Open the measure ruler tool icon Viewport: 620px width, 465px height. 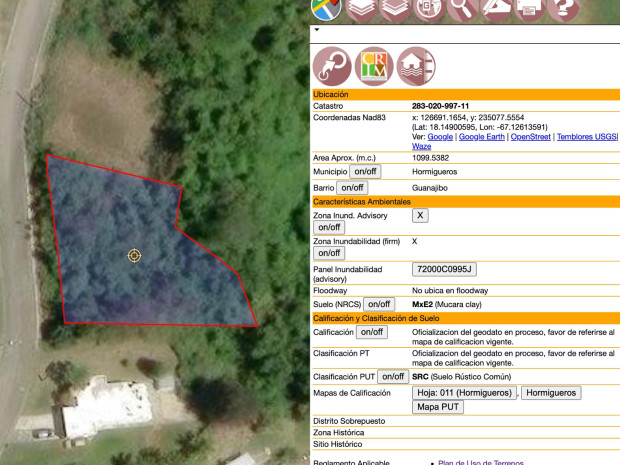point(496,8)
